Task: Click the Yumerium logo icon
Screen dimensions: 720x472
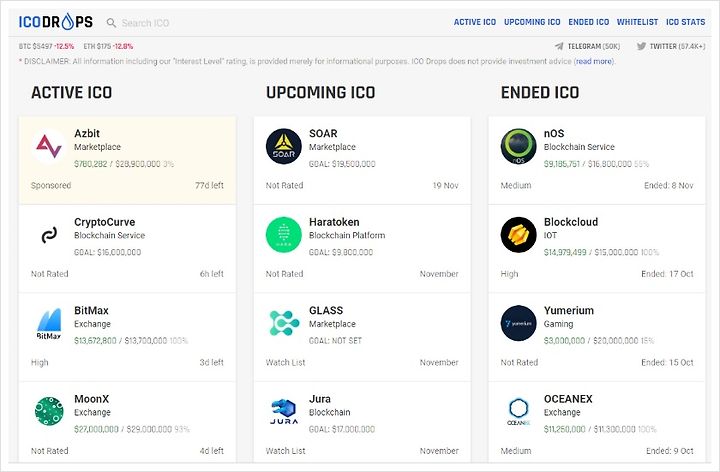Action: (x=518, y=323)
